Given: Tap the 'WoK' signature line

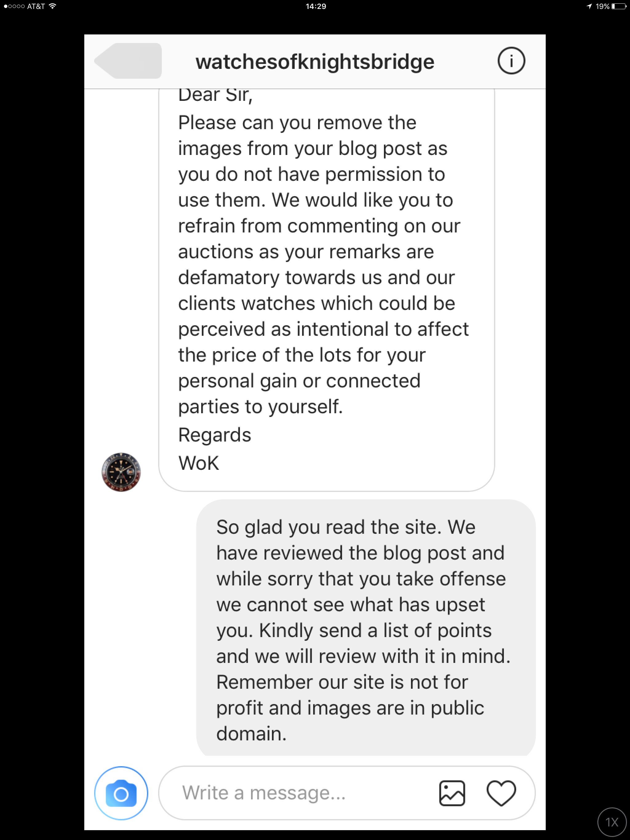Looking at the screenshot, I should [x=199, y=463].
